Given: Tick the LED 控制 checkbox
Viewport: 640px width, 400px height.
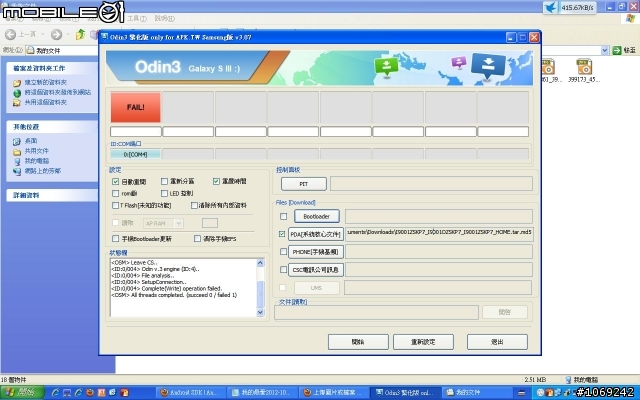Looking at the screenshot, I should click(164, 193).
